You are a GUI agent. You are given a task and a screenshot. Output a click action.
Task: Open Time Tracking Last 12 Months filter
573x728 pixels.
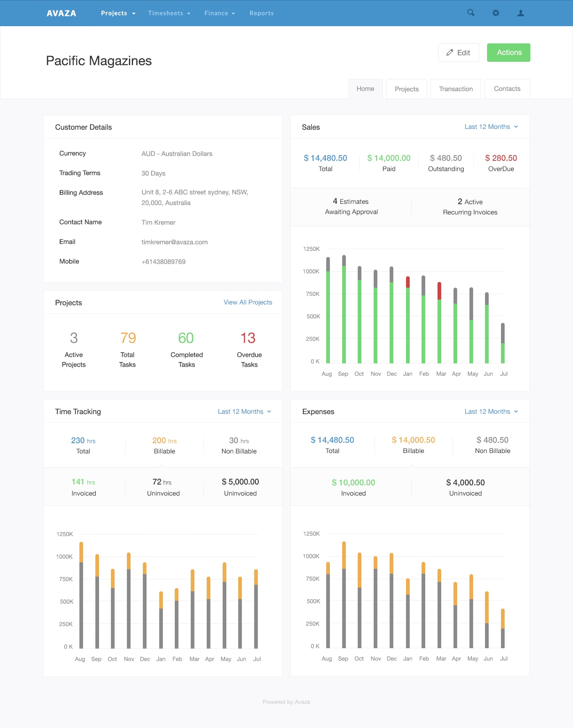pos(244,411)
